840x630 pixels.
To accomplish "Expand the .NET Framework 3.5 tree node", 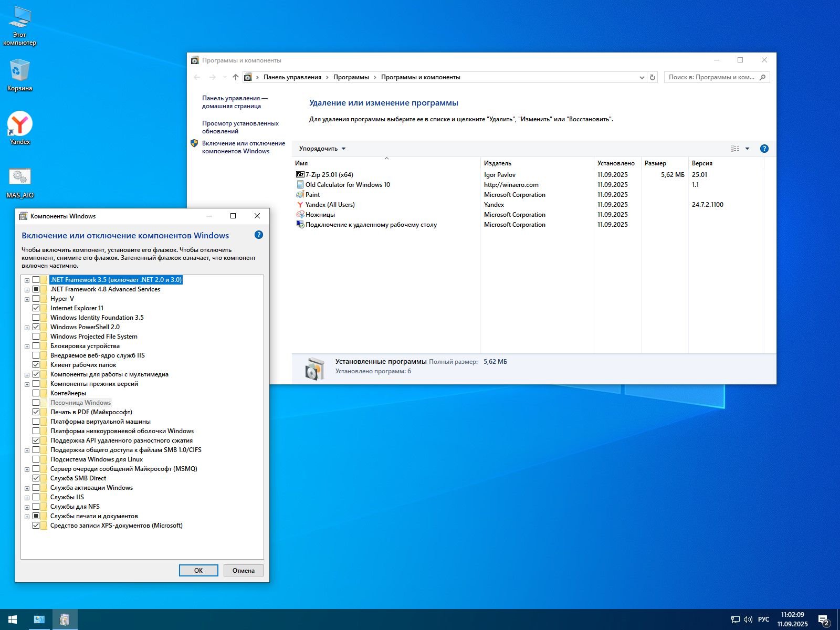I will click(27, 280).
